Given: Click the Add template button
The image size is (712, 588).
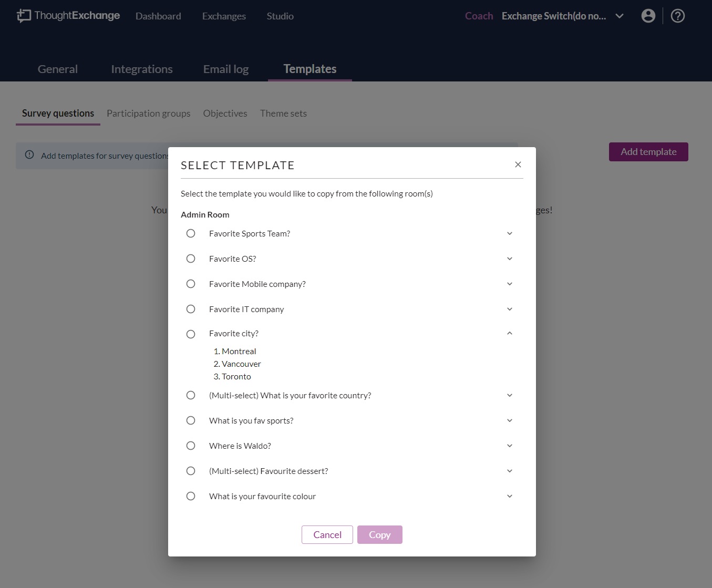Looking at the screenshot, I should [x=648, y=152].
